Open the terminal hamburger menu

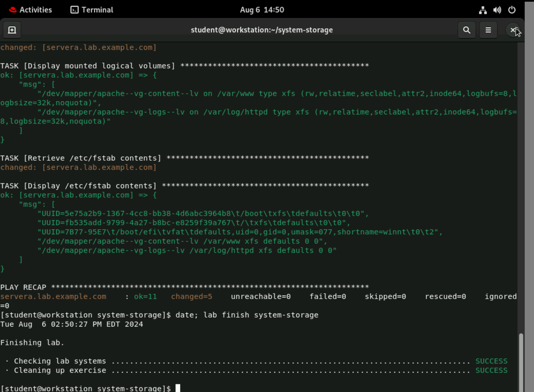488,30
